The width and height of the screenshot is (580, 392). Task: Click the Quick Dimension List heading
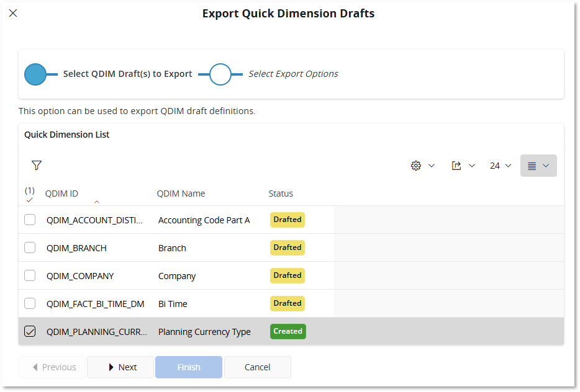[x=67, y=135]
